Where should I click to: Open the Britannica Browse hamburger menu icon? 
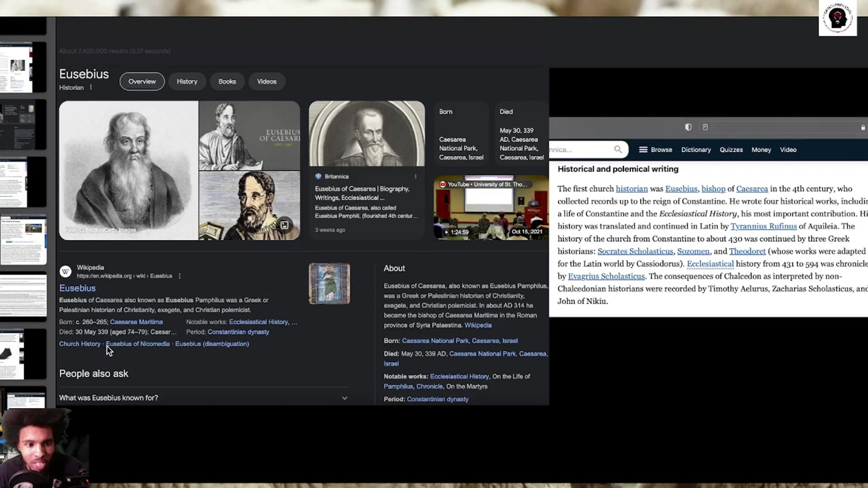coord(643,150)
